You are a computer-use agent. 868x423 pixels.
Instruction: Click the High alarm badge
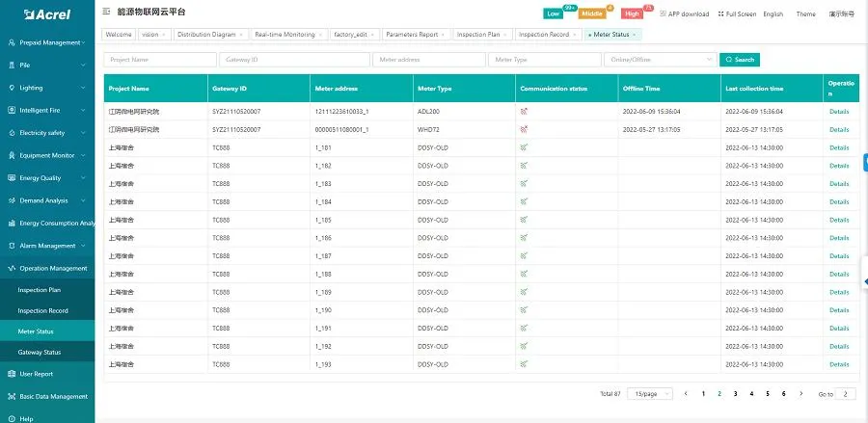[632, 14]
